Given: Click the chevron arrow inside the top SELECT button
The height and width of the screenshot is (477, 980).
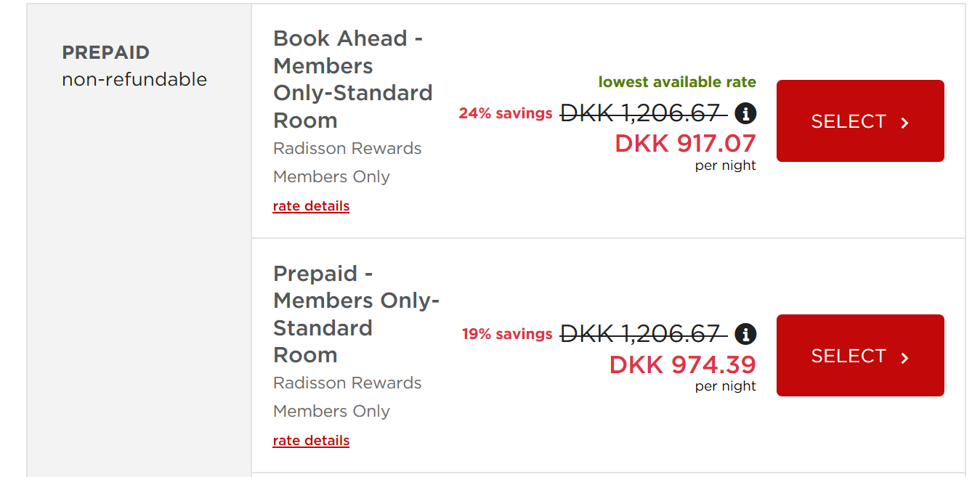Looking at the screenshot, I should (x=903, y=121).
